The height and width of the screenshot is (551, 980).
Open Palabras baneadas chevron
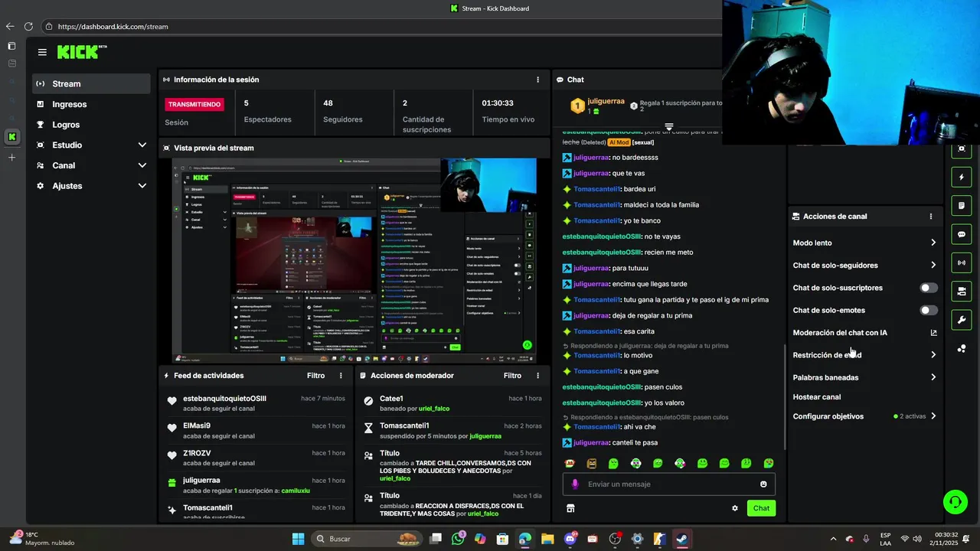coord(933,377)
